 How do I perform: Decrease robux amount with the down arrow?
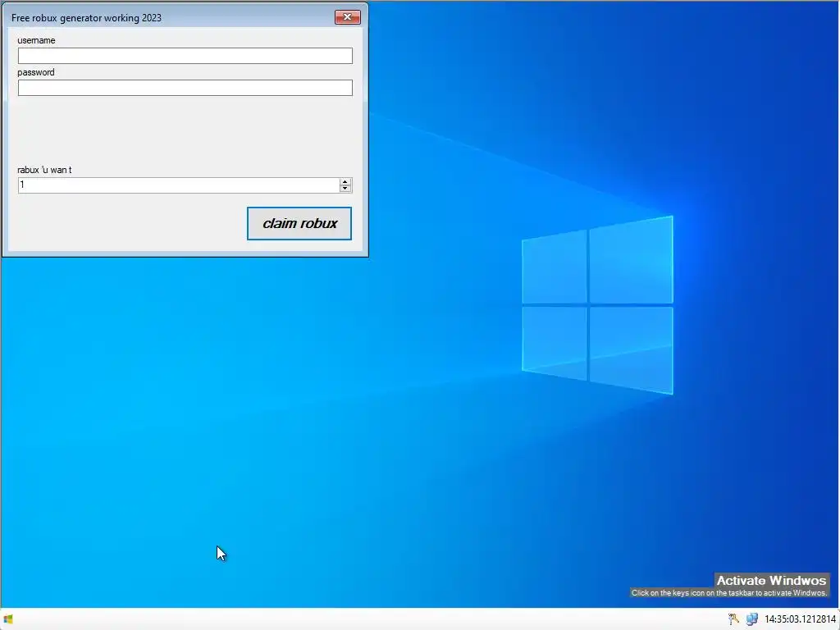pyautogui.click(x=345, y=189)
